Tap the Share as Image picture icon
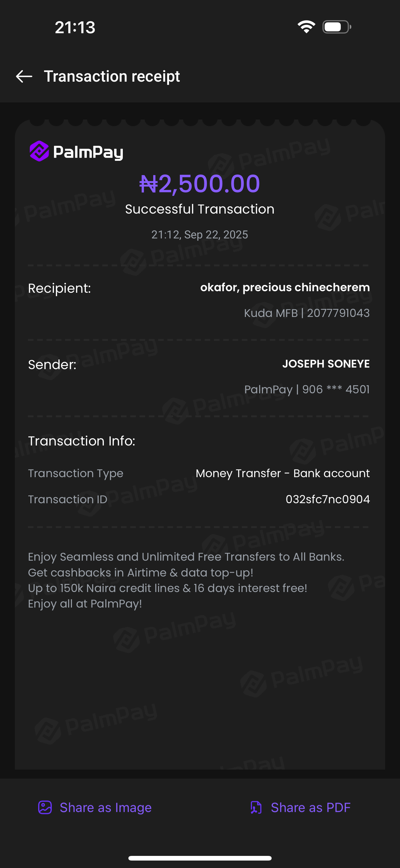The height and width of the screenshot is (868, 400). click(x=45, y=807)
